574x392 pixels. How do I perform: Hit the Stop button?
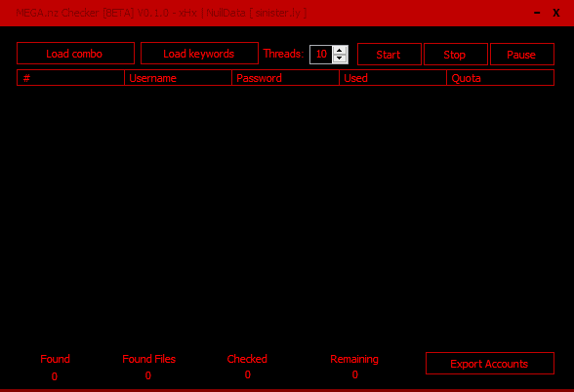456,55
